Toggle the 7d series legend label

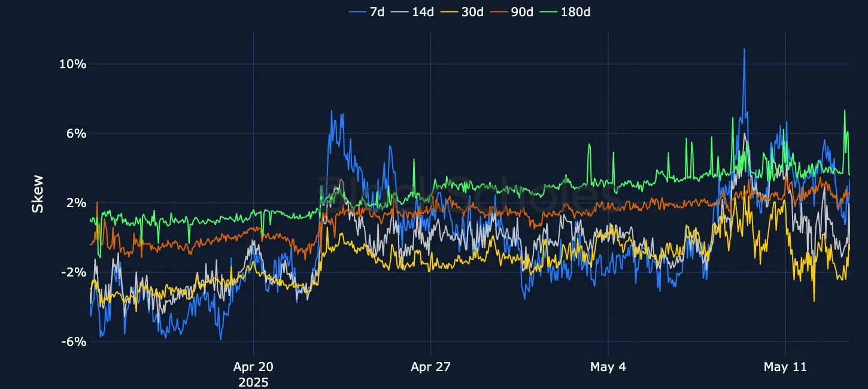(377, 11)
